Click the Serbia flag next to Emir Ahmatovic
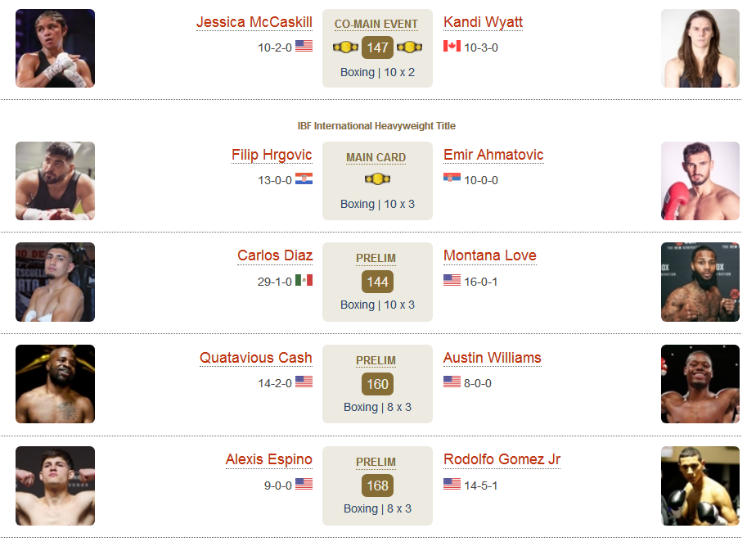Image resolution: width=756 pixels, height=542 pixels. (x=452, y=178)
